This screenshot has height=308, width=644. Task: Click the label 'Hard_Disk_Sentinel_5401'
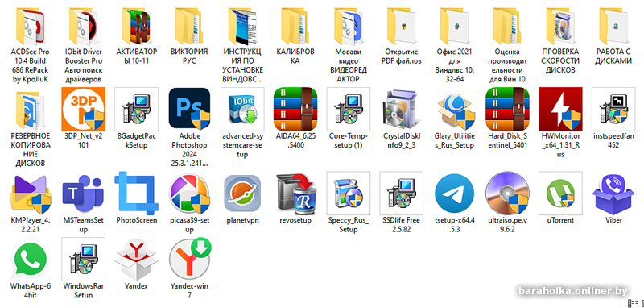coord(507,140)
